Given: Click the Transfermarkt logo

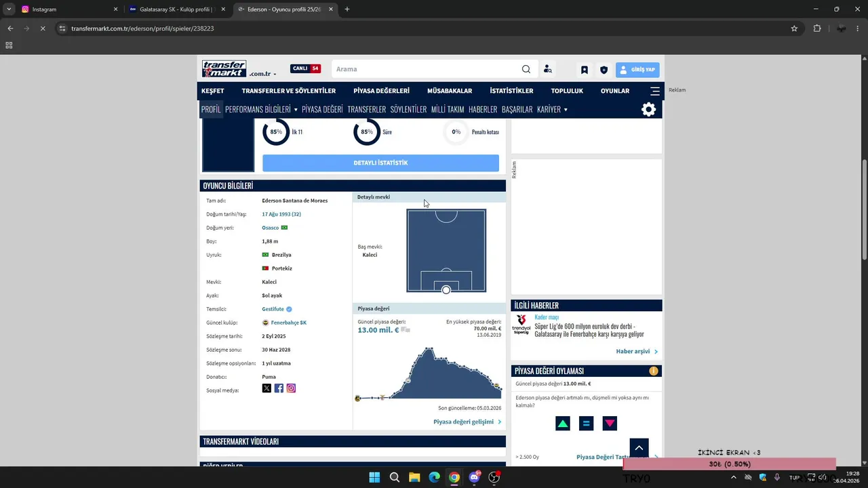Looking at the screenshot, I should click(x=224, y=68).
